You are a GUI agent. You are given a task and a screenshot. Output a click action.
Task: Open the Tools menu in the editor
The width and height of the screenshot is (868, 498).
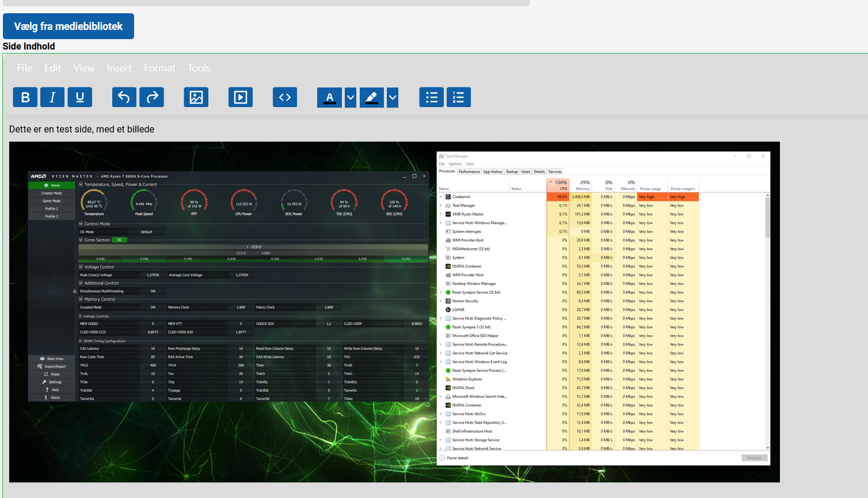[x=199, y=68]
